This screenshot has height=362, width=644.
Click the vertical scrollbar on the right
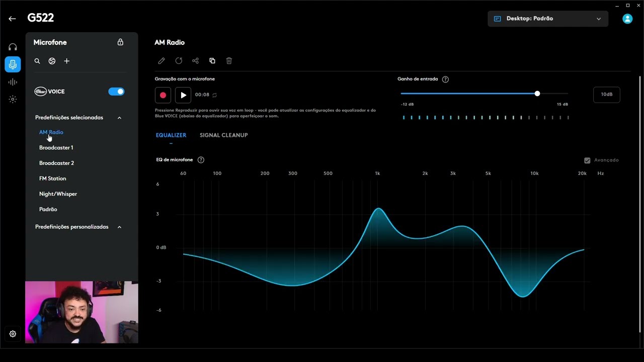pyautogui.click(x=640, y=204)
